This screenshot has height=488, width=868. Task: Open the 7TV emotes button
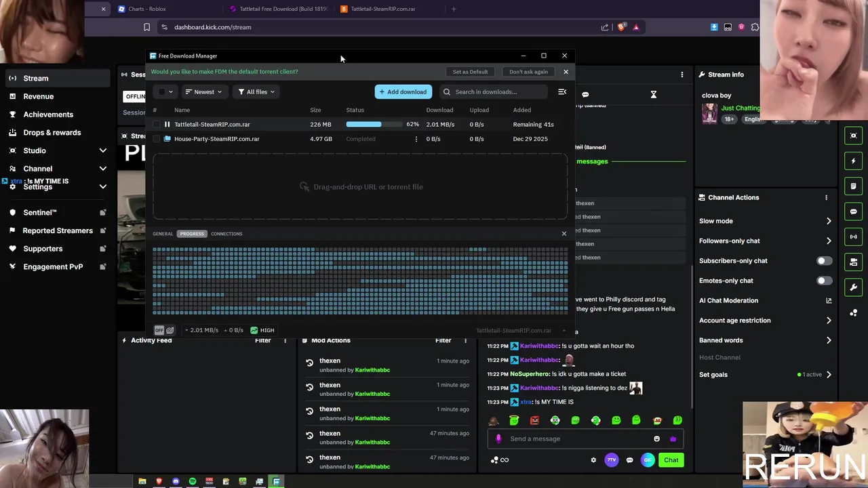click(x=611, y=460)
